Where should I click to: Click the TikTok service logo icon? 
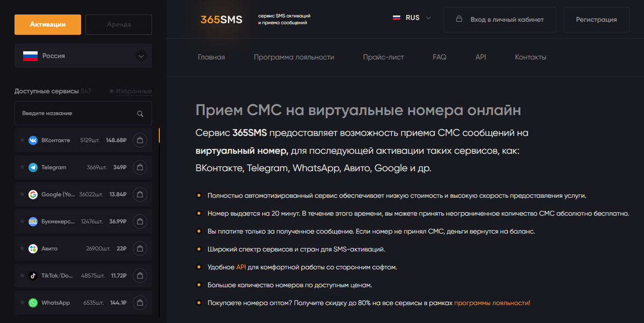point(33,276)
